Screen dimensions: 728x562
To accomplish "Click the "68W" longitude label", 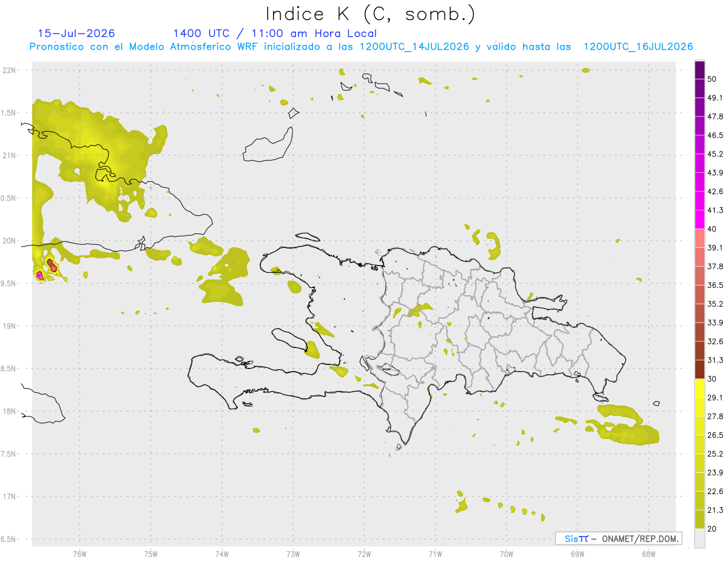I will [x=649, y=554].
